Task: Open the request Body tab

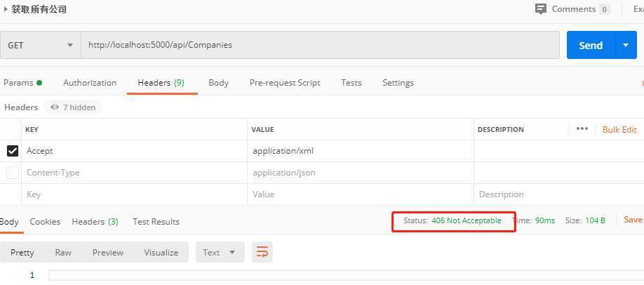Action: click(x=218, y=83)
